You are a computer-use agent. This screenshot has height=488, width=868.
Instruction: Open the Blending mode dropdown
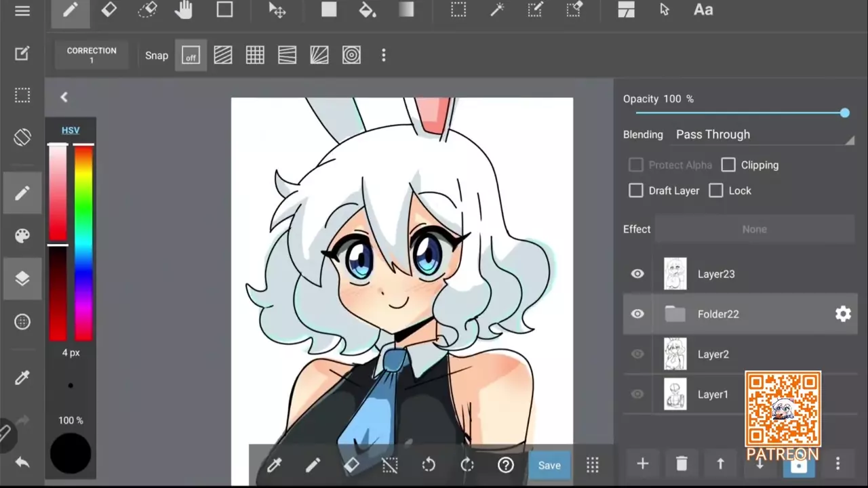tap(763, 135)
